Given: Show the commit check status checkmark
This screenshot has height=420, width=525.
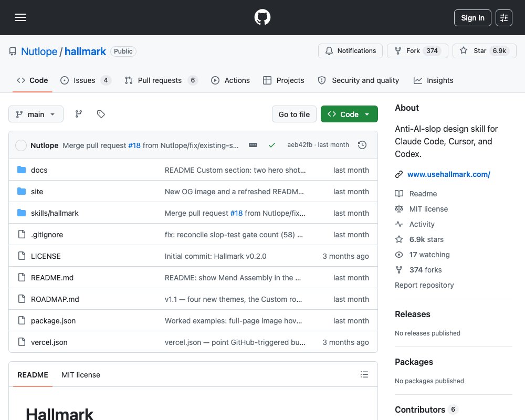Looking at the screenshot, I should [x=272, y=145].
